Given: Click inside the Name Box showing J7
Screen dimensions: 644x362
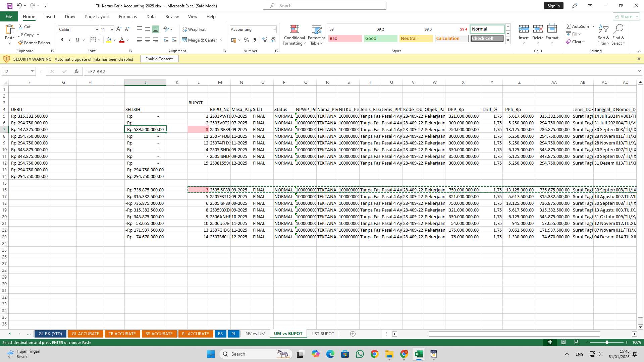Looking at the screenshot, I should pyautogui.click(x=17, y=71).
